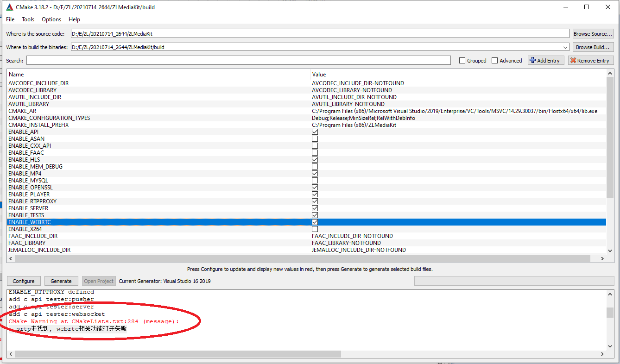This screenshot has height=364, width=620.
Task: Click the Configure button
Action: [x=24, y=281]
